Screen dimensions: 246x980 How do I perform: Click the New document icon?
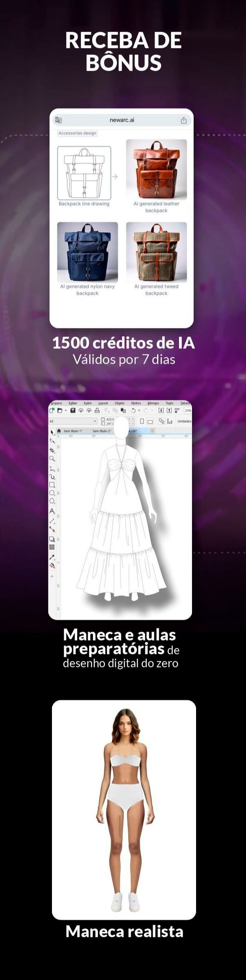pos(51,411)
